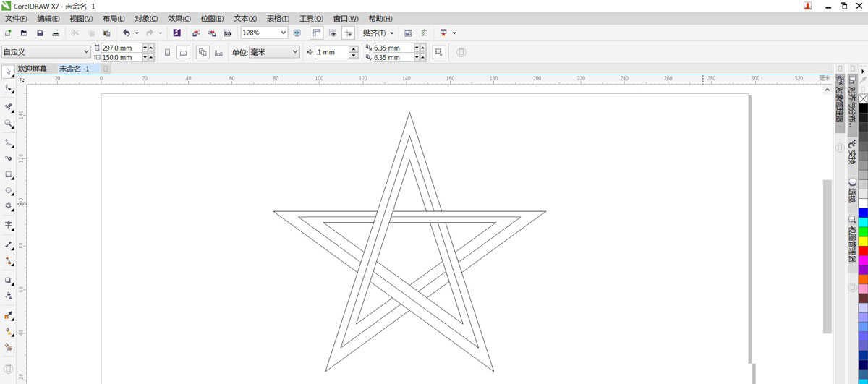Toggle show rulers button
Screen dimensions: 868x384
pyautogui.click(x=316, y=33)
